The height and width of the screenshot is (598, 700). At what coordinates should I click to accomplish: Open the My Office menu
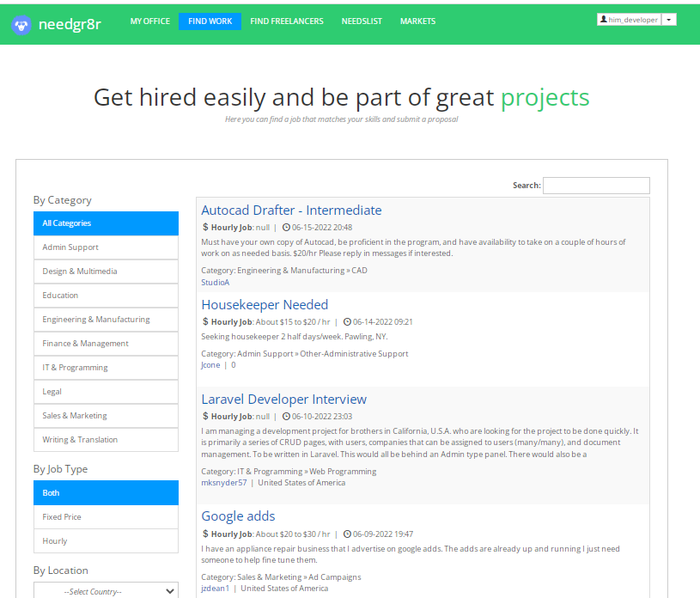point(150,21)
